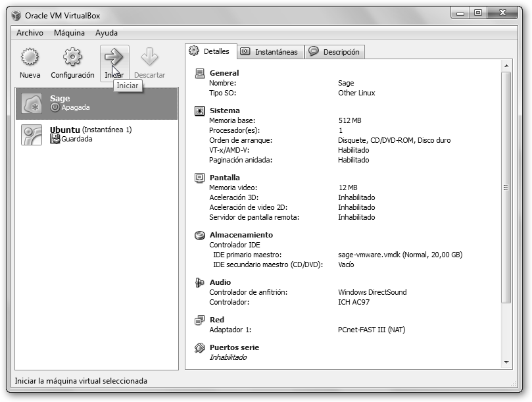Open the Máquina menu
The width and height of the screenshot is (532, 402).
pos(69,33)
